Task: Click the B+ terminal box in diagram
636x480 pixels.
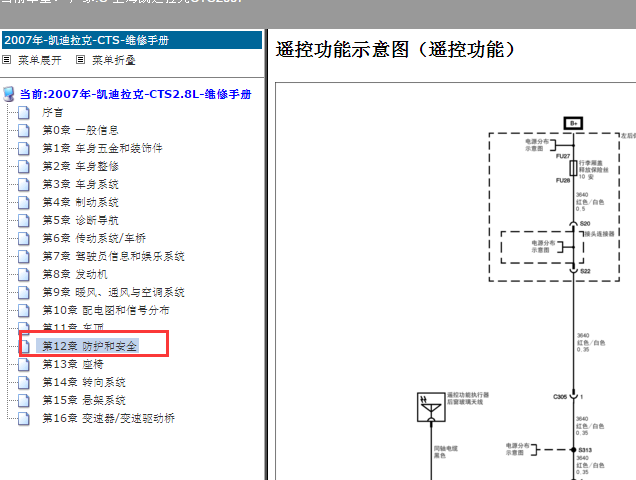Action: point(573,123)
